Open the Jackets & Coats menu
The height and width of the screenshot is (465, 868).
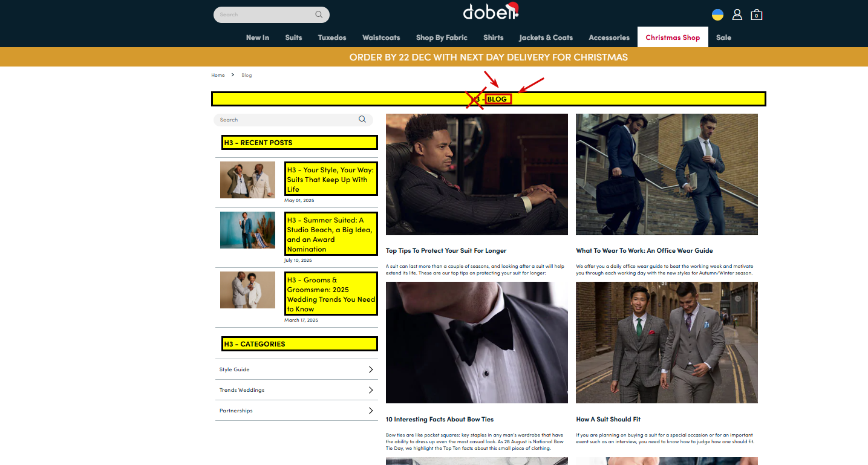tap(546, 37)
